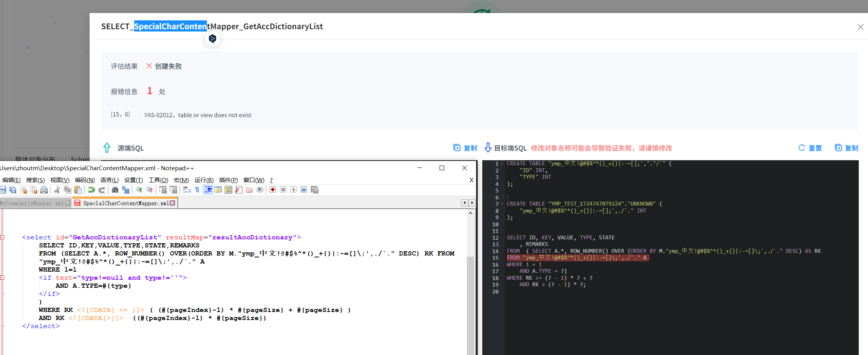Image resolution: width=868 pixels, height=355 pixels.
Task: Toggle word wrap in Notepad++
Action: click(x=186, y=189)
